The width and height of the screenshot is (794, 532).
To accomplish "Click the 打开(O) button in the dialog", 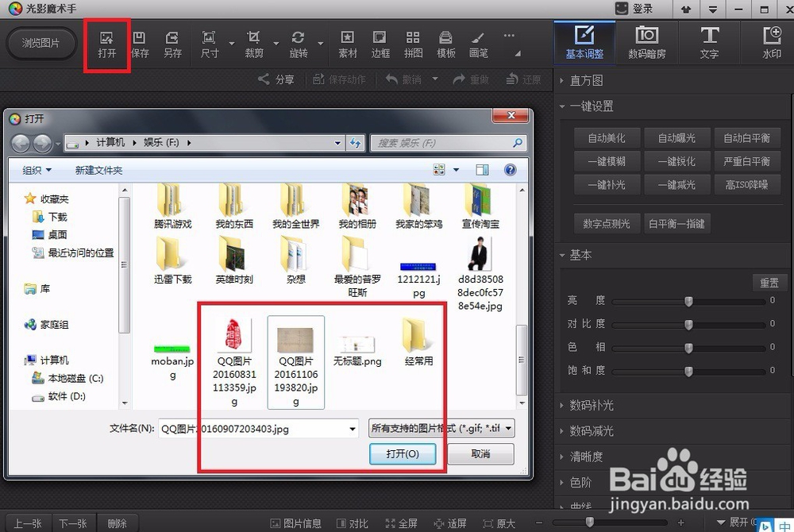I will tap(403, 455).
